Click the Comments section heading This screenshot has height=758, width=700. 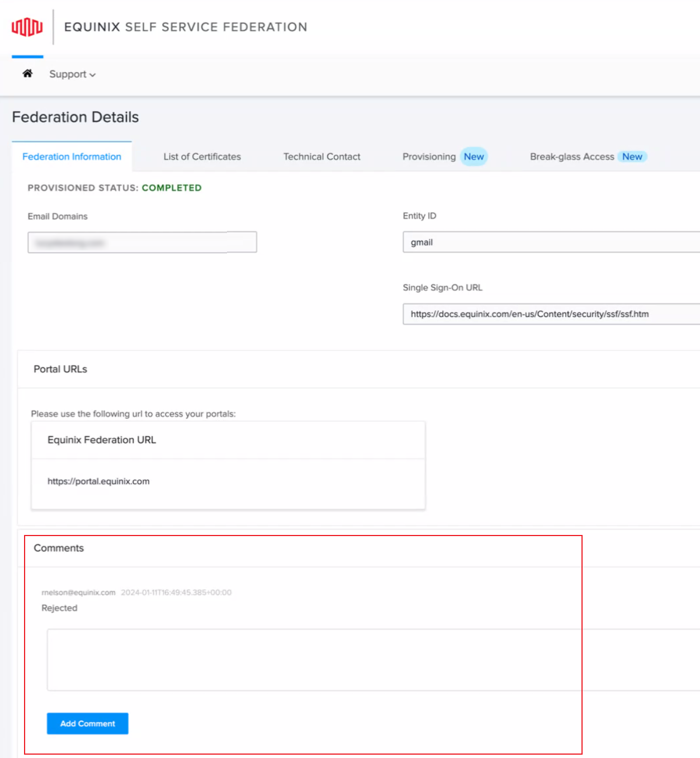point(59,548)
